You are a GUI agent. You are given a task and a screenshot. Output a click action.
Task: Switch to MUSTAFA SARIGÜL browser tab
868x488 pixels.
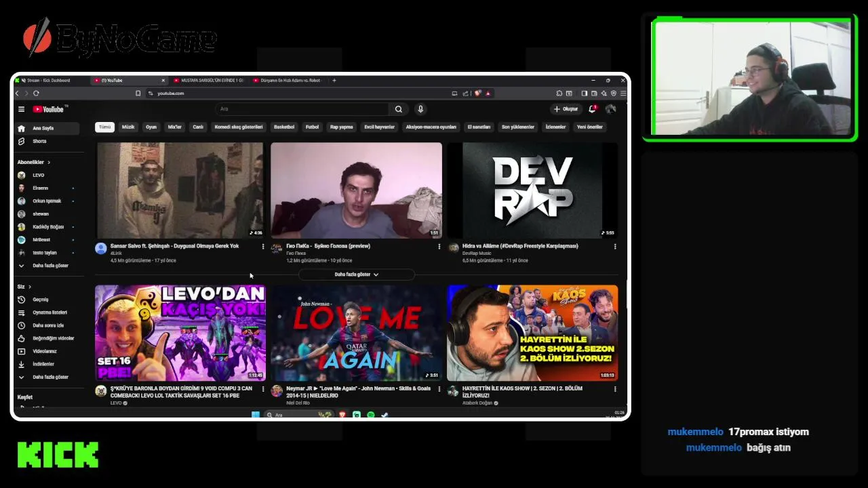click(209, 80)
